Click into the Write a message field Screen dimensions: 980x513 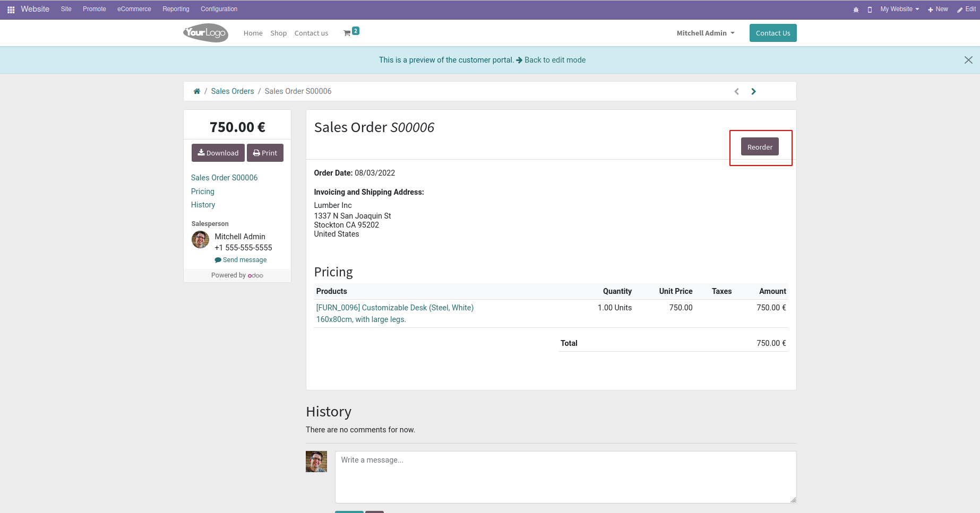(565, 477)
